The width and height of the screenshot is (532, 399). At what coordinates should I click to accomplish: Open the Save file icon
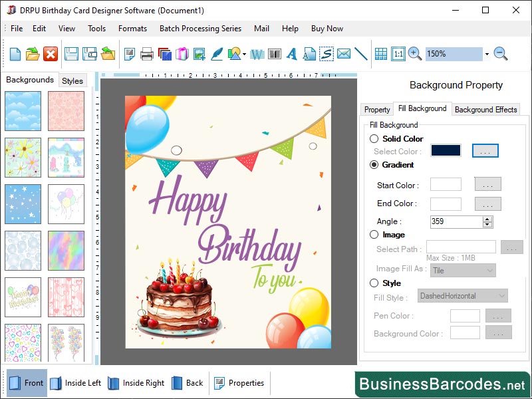tap(73, 53)
